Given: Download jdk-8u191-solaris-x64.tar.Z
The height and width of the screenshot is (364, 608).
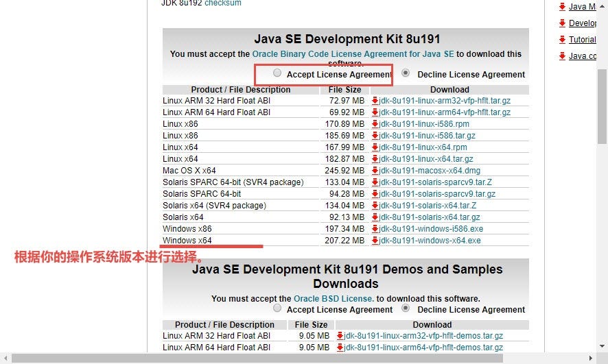Looking at the screenshot, I should click(x=428, y=205).
